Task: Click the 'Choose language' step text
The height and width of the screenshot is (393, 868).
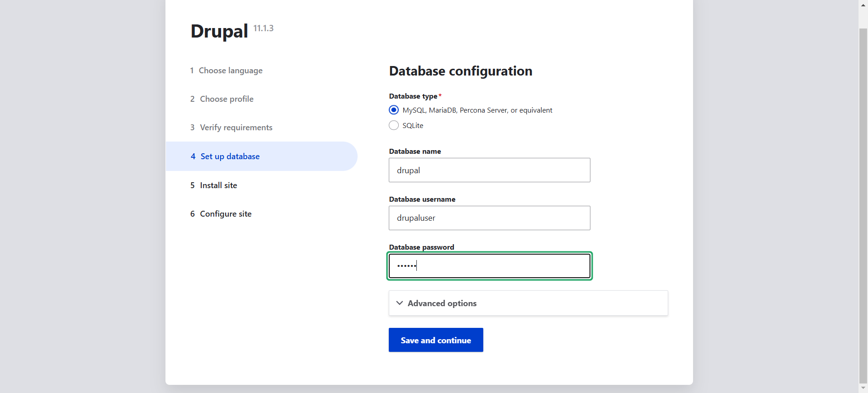Action: point(231,71)
